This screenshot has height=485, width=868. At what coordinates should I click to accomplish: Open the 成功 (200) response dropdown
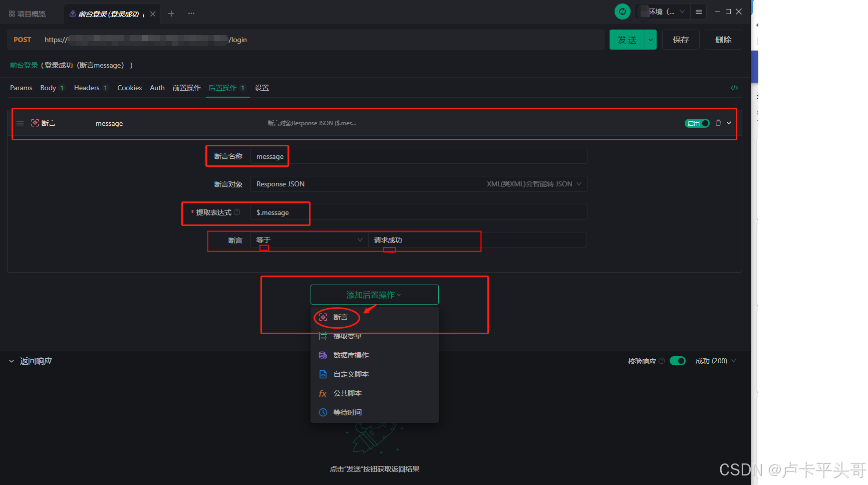coord(716,361)
